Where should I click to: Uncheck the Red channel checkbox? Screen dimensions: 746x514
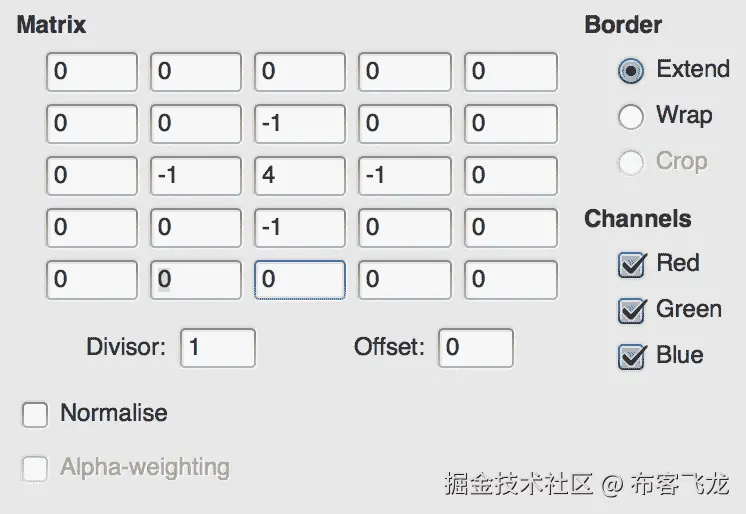click(x=631, y=265)
